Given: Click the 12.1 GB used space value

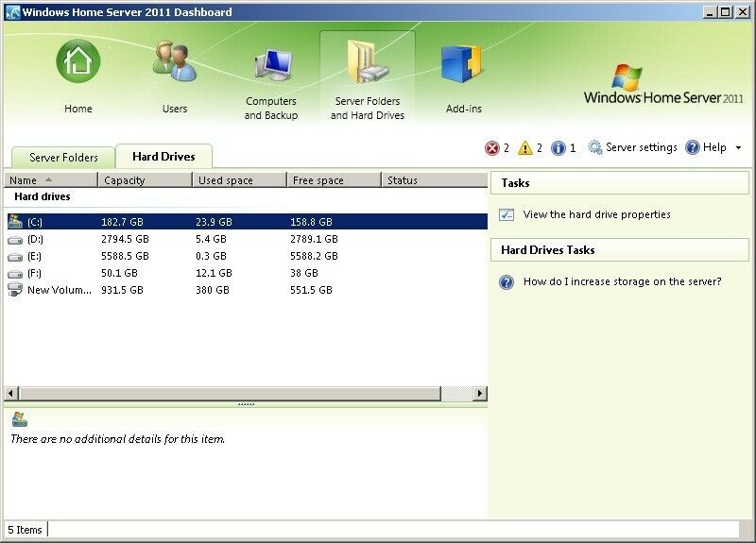Looking at the screenshot, I should point(215,273).
